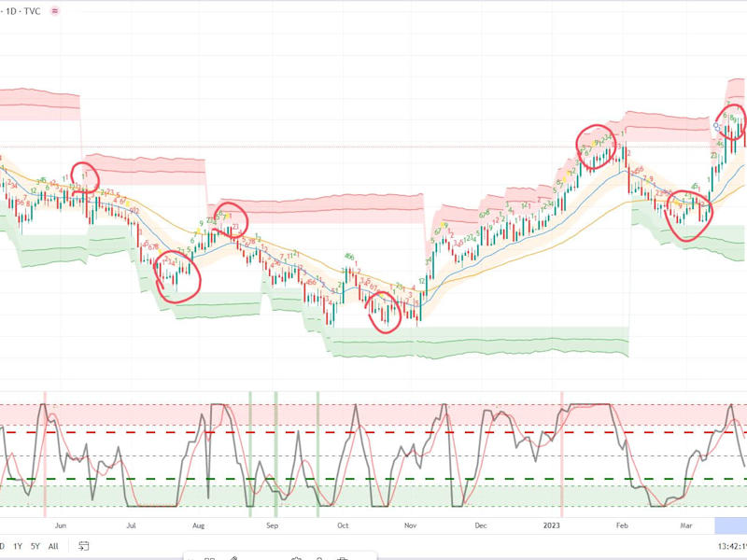Click the Jun label on time axis
The height and width of the screenshot is (560, 747).
click(61, 525)
